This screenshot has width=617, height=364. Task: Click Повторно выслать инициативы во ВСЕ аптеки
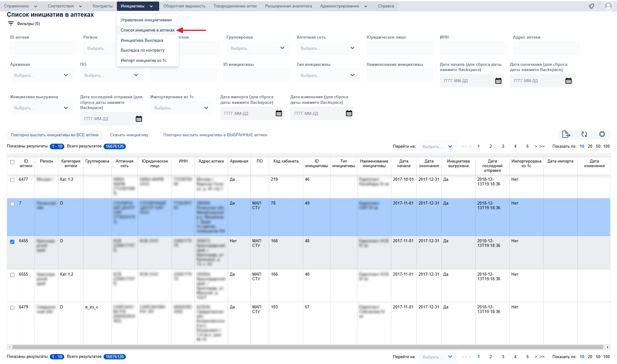tap(55, 135)
